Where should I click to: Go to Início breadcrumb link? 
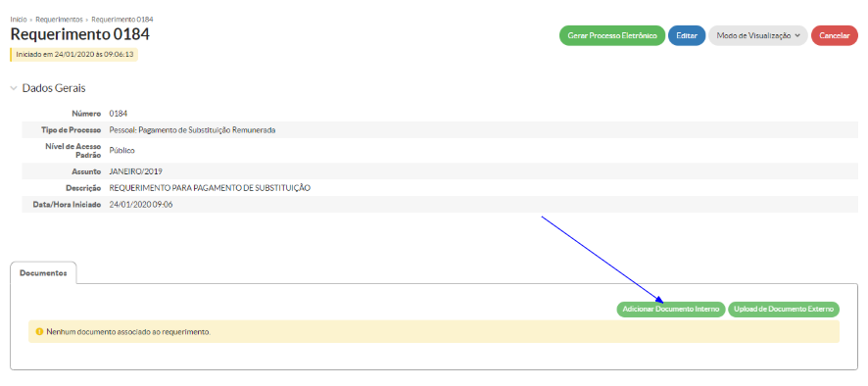pos(19,20)
